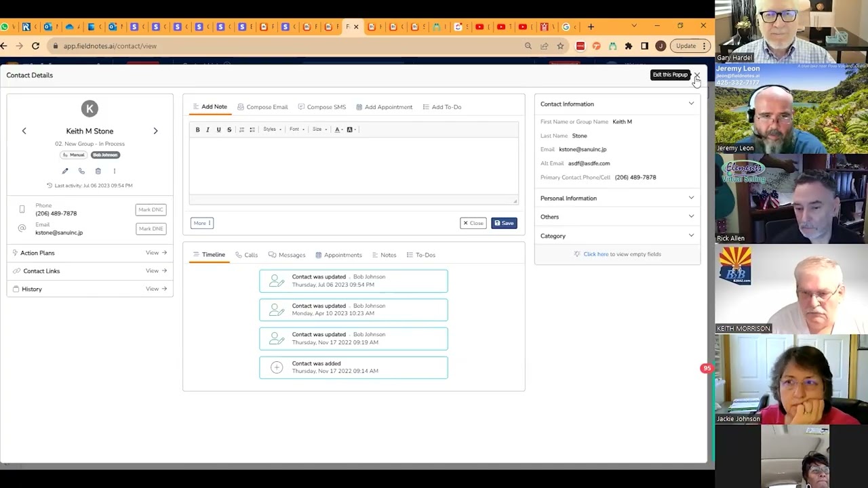Click inside the note text area
This screenshot has width=868, height=488.
coord(353,166)
